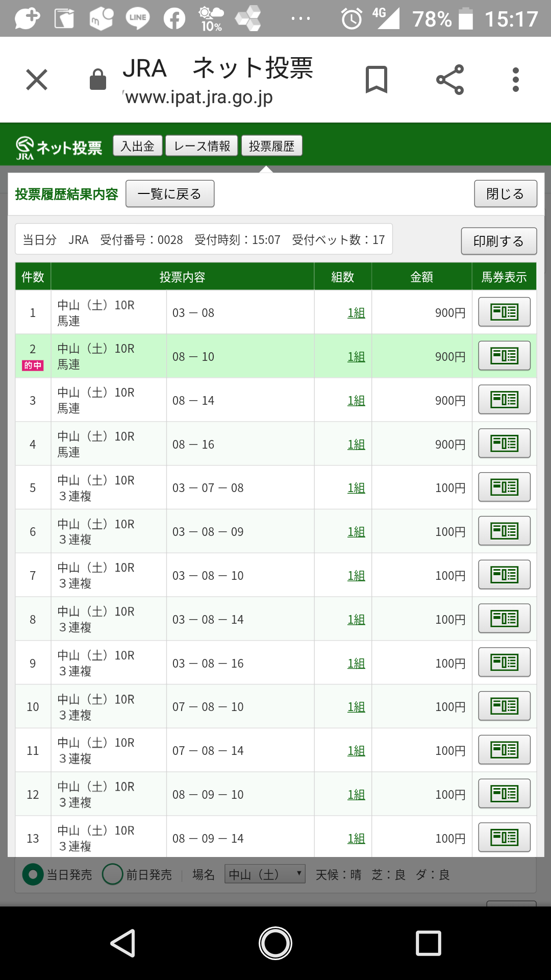
Task: Select 当日発売 radio button
Action: tap(33, 874)
